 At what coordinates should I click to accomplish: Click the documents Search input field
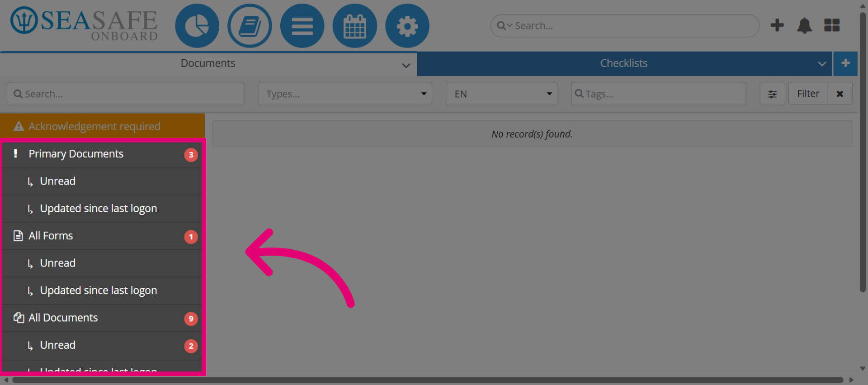(126, 94)
